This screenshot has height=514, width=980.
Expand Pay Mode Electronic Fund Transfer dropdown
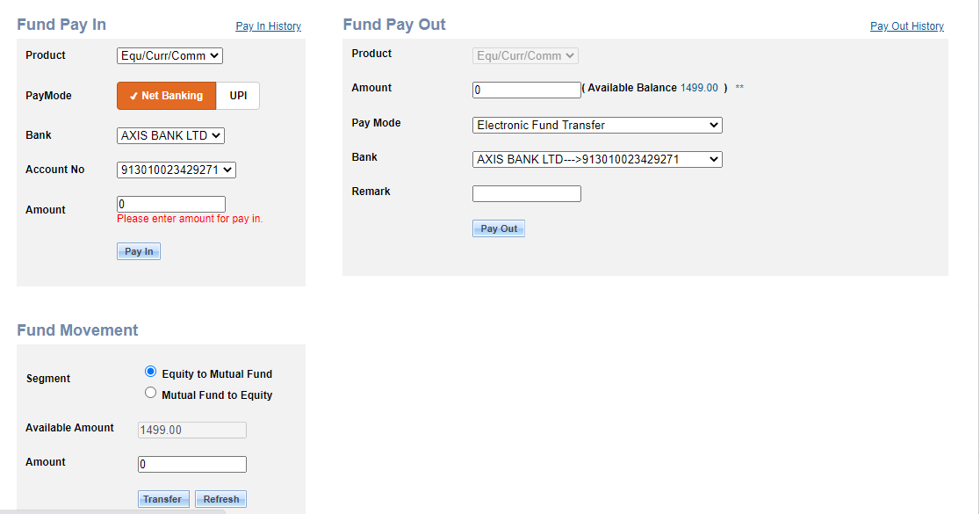pyautogui.click(x=597, y=126)
